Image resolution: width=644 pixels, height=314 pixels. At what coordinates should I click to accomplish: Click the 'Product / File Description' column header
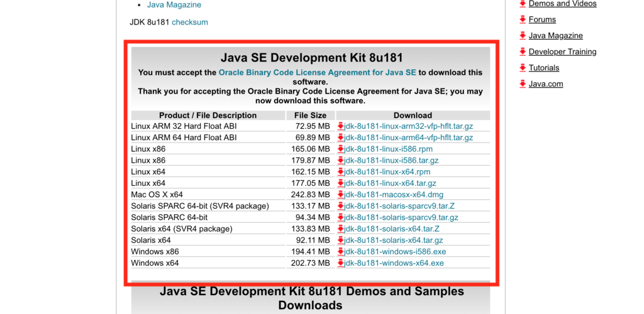point(208,115)
